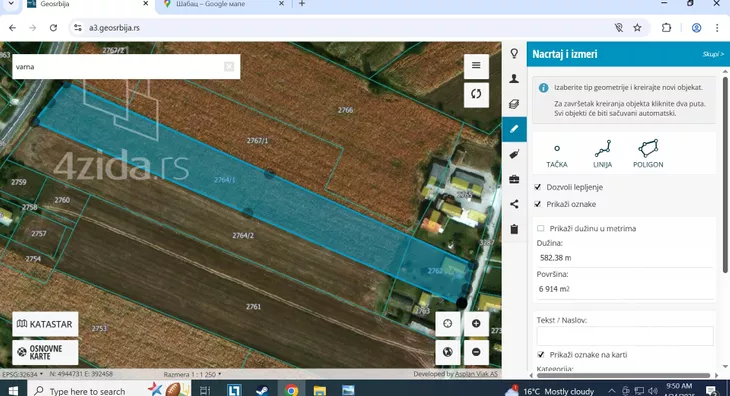The height and width of the screenshot is (396, 730).
Task: Collapse the panel via 'Skupi >' link
Action: [x=713, y=54]
